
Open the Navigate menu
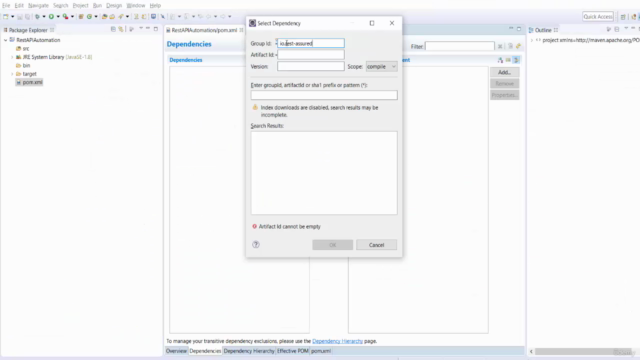(x=38, y=5)
